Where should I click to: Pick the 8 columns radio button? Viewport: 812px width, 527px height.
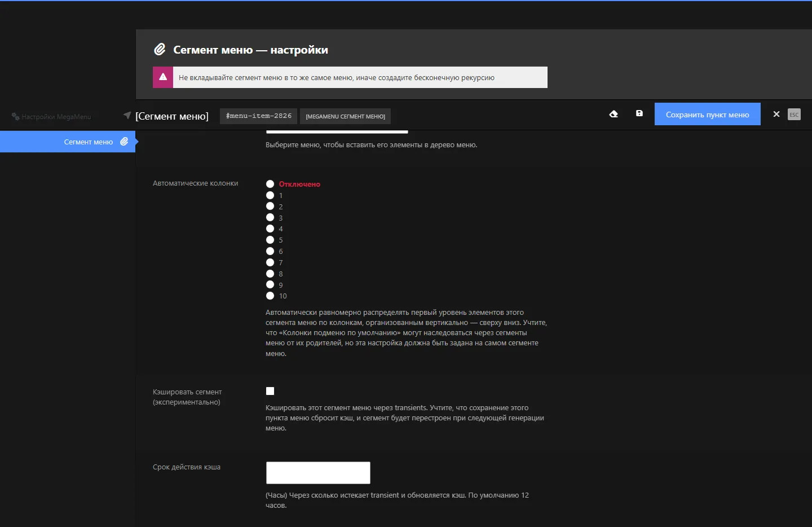pyautogui.click(x=270, y=274)
